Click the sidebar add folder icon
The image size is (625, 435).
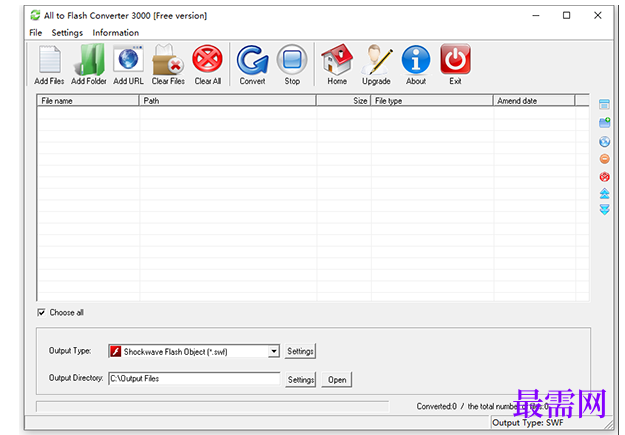[x=604, y=122]
